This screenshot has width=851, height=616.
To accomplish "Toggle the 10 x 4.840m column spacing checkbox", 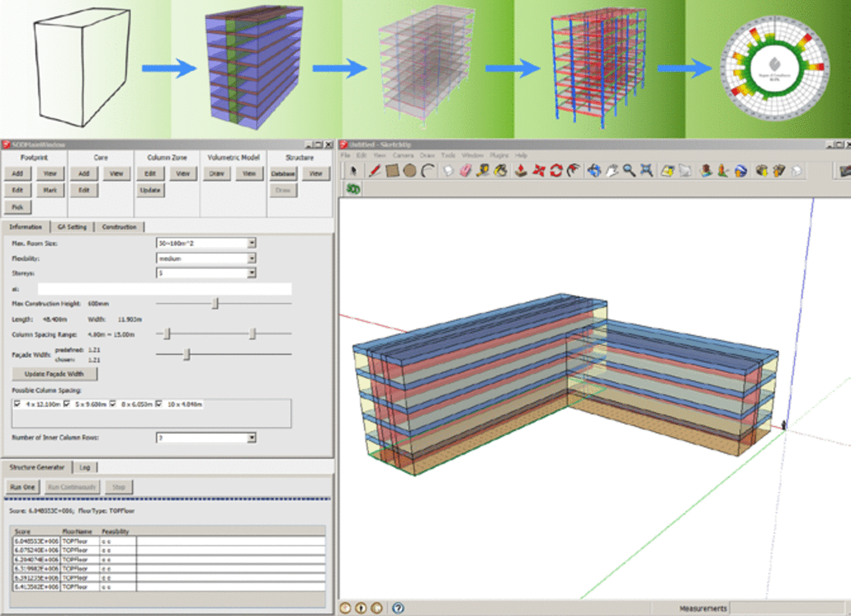I will tap(159, 404).
